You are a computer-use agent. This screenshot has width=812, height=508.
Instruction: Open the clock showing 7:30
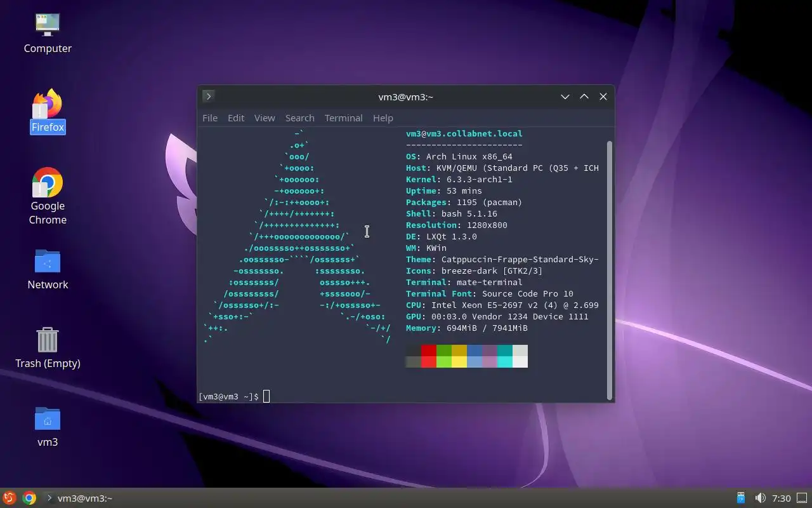pos(782,498)
